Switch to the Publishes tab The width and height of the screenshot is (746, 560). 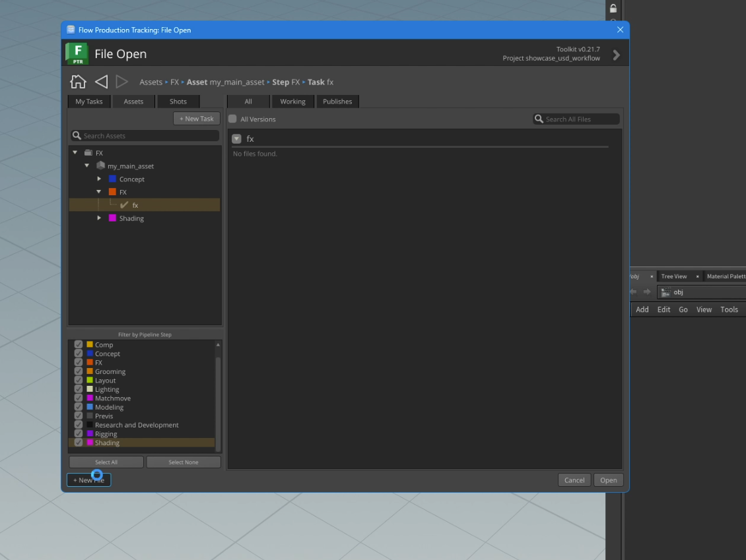[x=337, y=102]
